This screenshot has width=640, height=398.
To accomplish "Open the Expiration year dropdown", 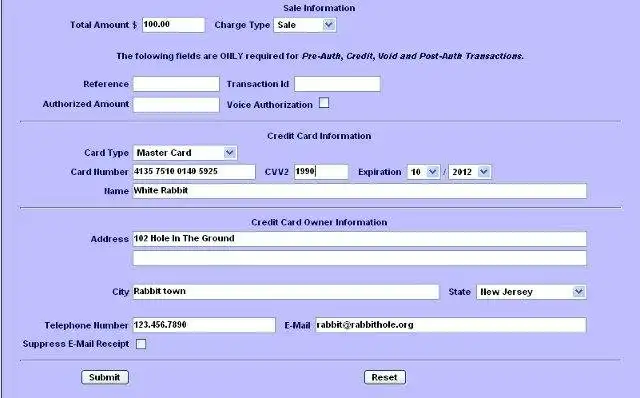I will pyautogui.click(x=470, y=172).
